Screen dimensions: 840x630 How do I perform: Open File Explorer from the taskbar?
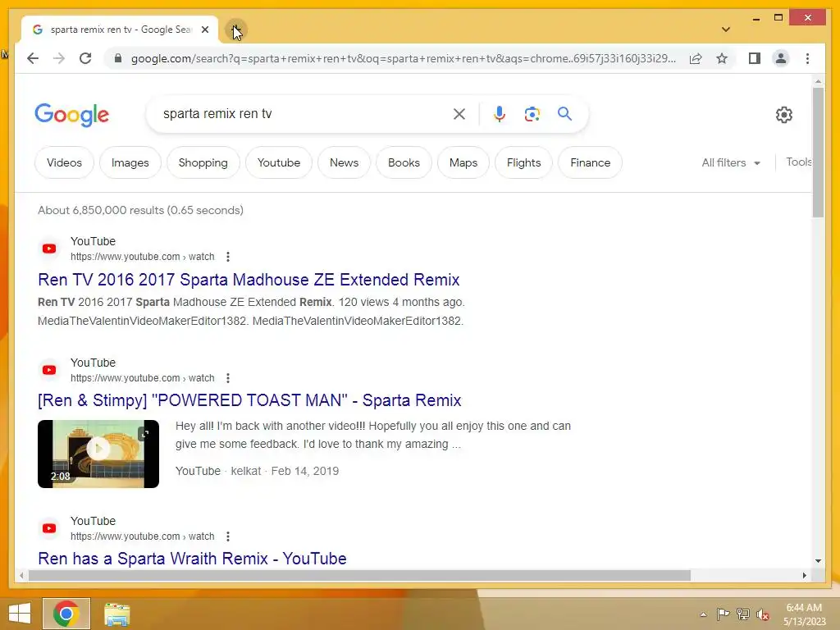(x=116, y=614)
